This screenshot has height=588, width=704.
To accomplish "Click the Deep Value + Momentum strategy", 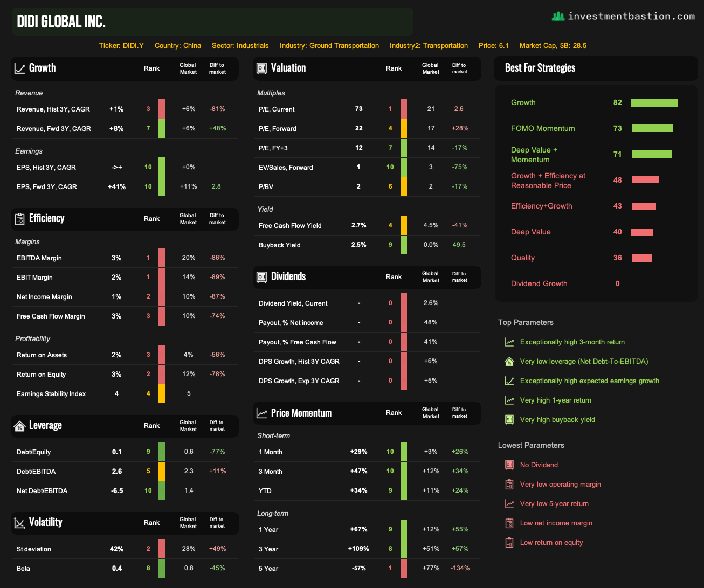I will [x=534, y=155].
